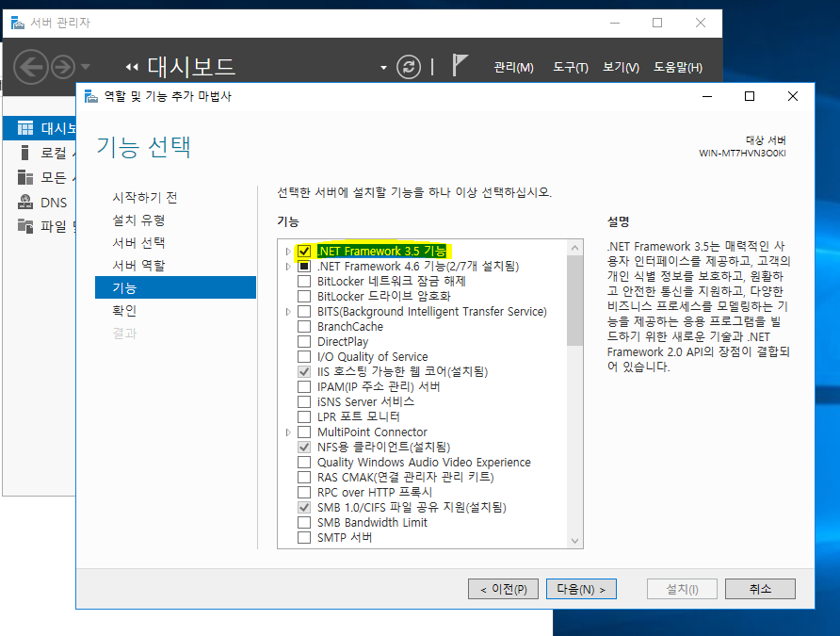The height and width of the screenshot is (636, 840).
Task: Click the DNS icon in sidebar
Action: [x=25, y=202]
